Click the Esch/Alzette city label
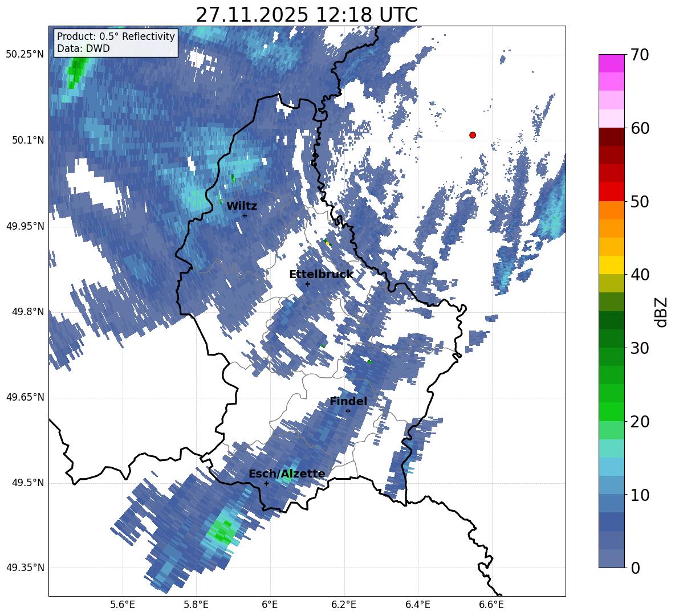Image resolution: width=675 pixels, height=616 pixels. coord(287,474)
